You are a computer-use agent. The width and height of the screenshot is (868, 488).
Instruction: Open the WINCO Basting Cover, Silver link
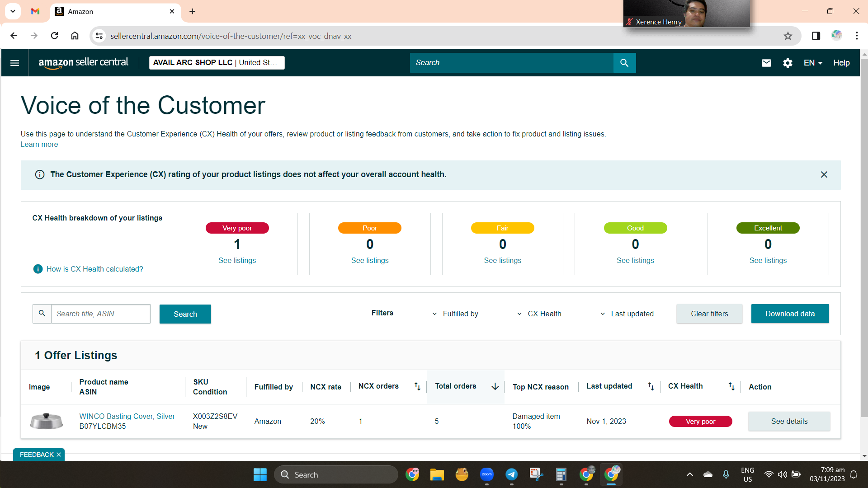pyautogui.click(x=127, y=416)
